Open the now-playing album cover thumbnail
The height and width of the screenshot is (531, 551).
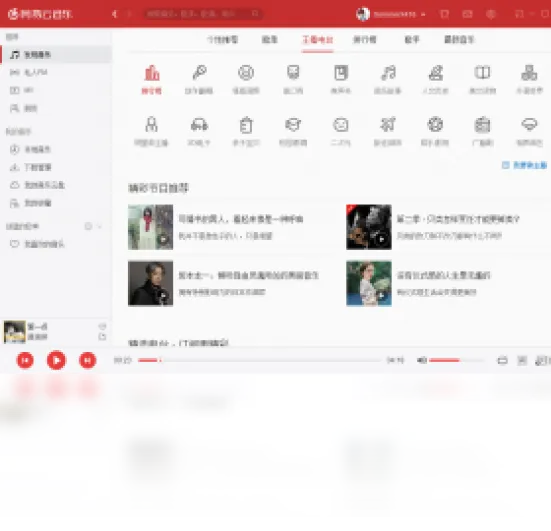pyautogui.click(x=14, y=332)
